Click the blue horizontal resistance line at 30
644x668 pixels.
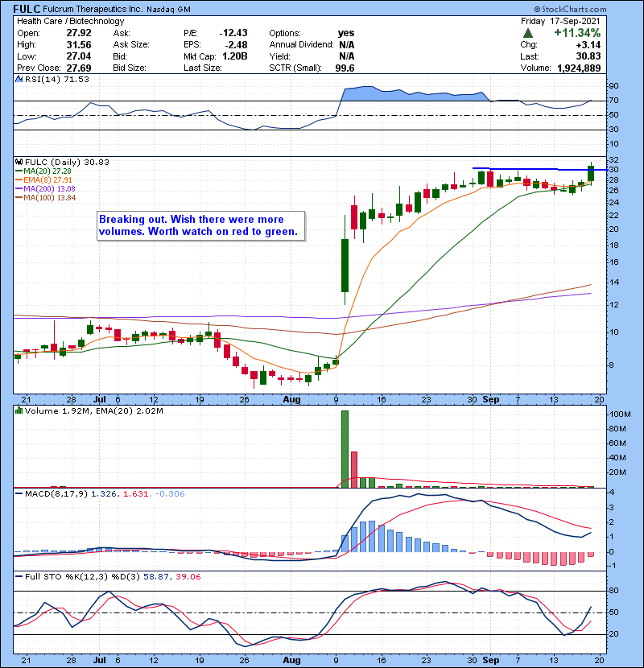point(539,169)
